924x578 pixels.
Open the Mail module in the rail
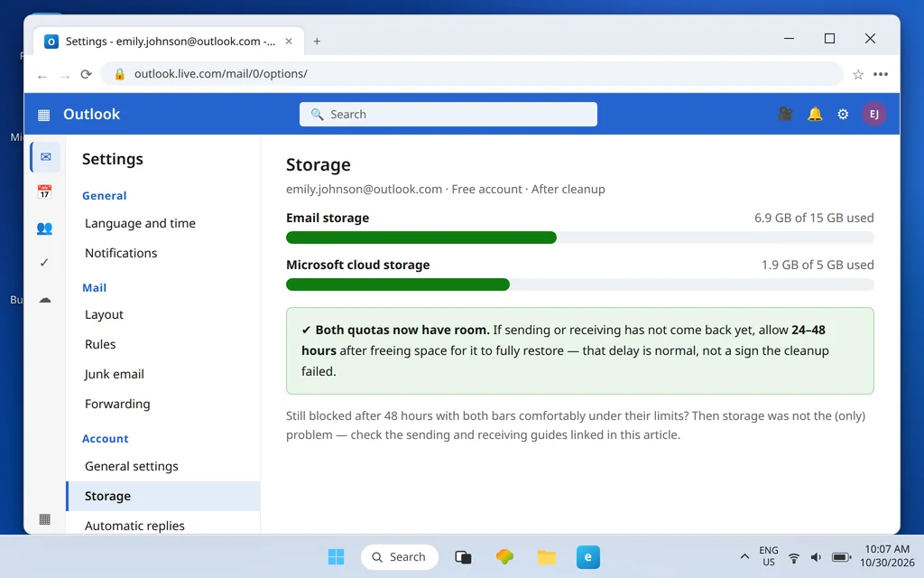click(x=45, y=157)
